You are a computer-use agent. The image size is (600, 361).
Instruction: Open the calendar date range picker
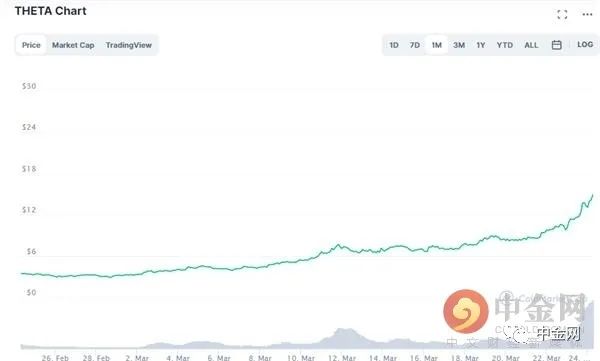556,45
